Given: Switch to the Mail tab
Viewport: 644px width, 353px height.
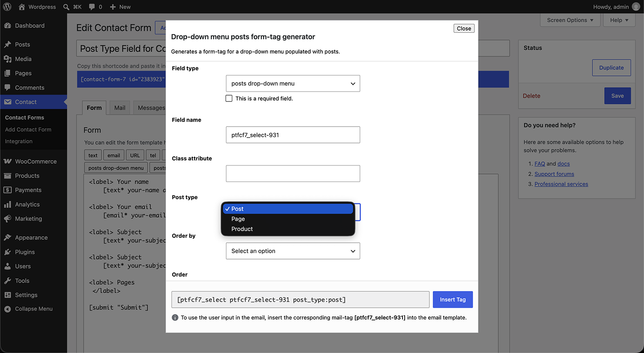Looking at the screenshot, I should [120, 108].
